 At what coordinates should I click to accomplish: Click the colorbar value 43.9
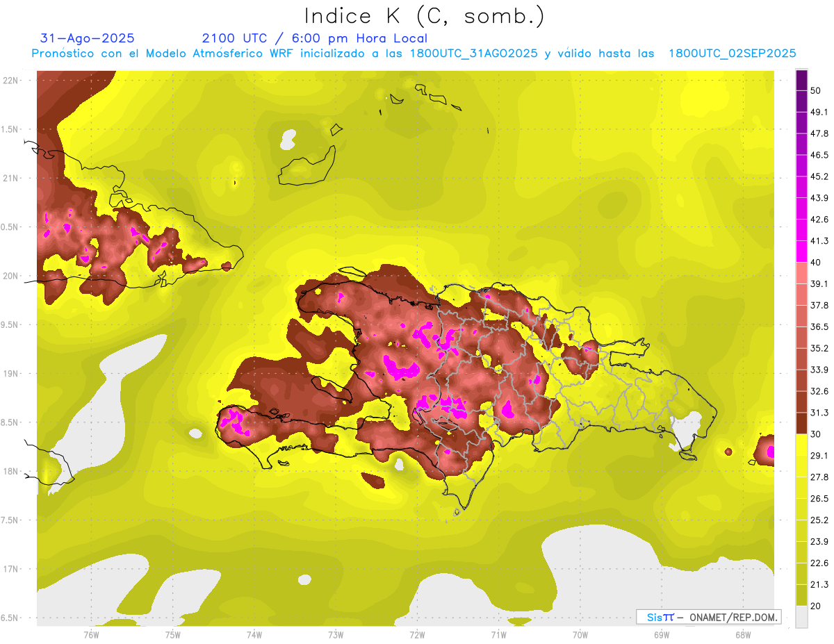(819, 198)
